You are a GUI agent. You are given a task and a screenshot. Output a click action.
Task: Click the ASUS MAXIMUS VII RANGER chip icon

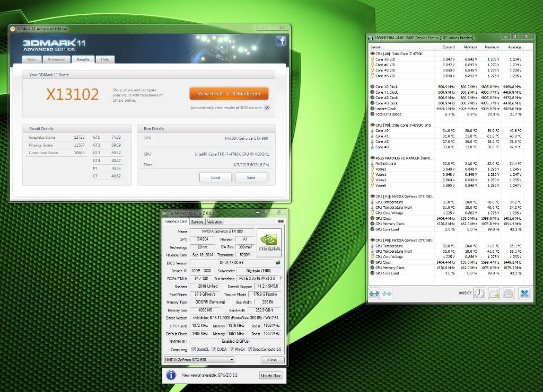(372, 158)
